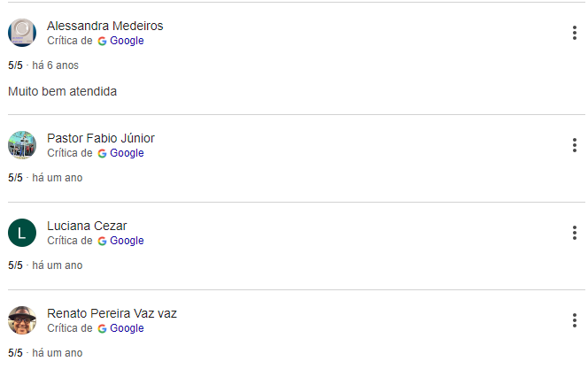The image size is (588, 369).
Task: Click Renato Pereira Vaz profile photo
Action: (22, 320)
